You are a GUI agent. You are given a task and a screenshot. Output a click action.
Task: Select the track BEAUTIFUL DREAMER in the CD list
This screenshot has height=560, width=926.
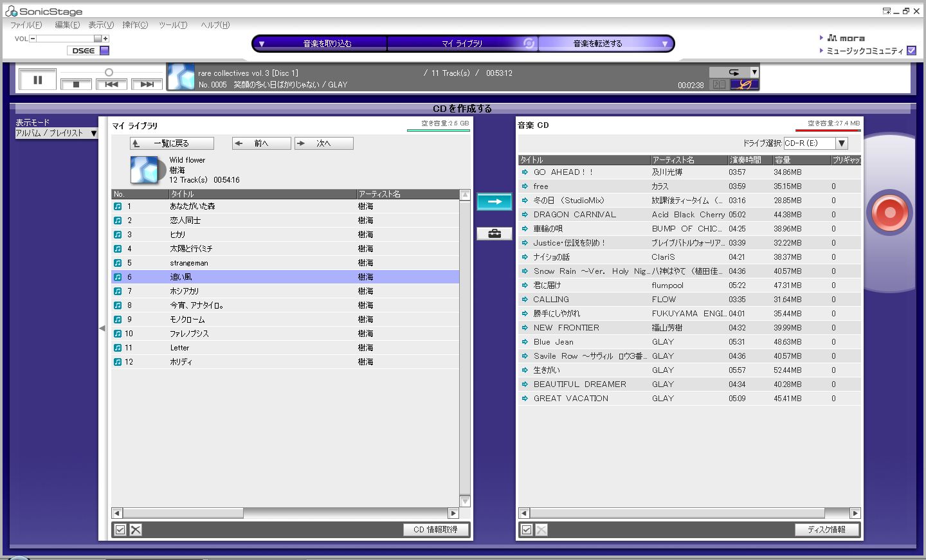(689, 384)
